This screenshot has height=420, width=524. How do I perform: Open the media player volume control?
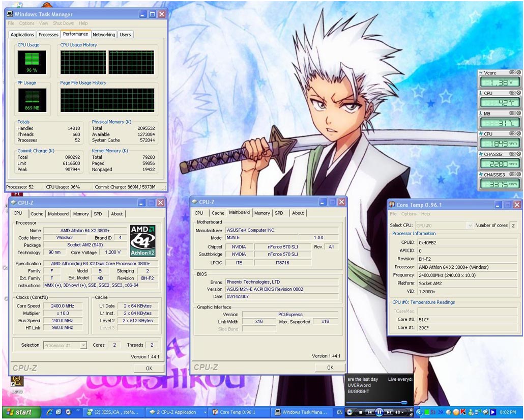pyautogui.click(x=399, y=412)
